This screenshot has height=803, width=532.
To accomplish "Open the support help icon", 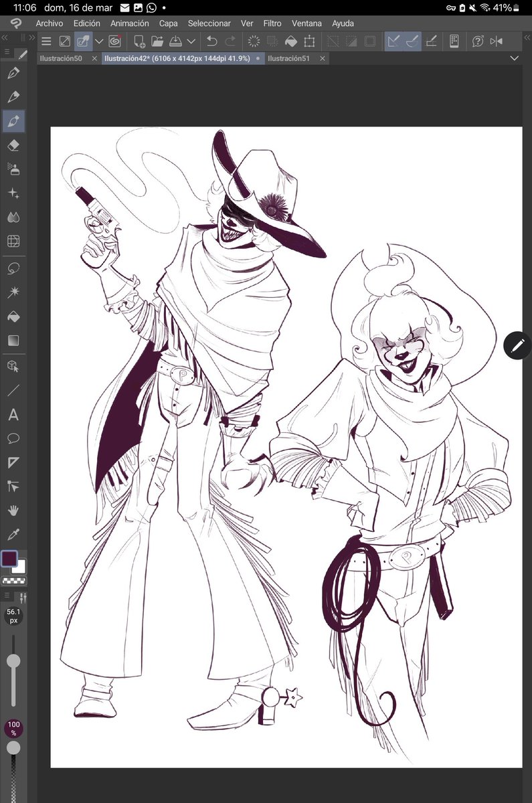I will tap(478, 41).
